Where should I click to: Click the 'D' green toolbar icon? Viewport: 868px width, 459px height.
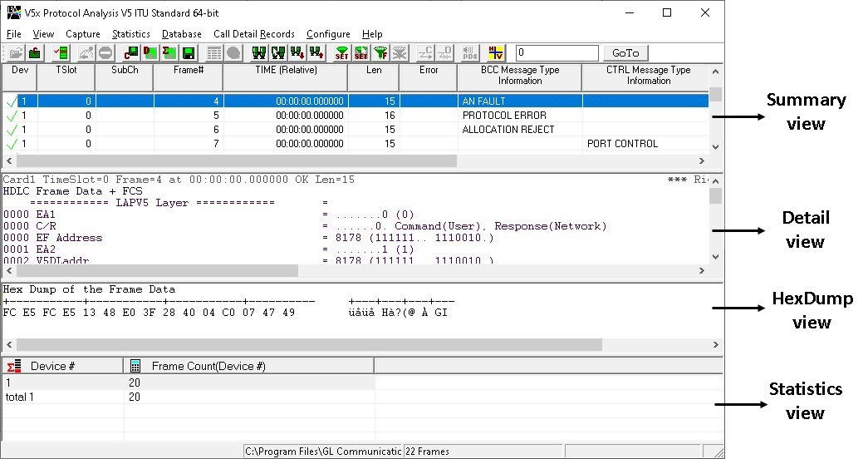pyautogui.click(x=150, y=53)
